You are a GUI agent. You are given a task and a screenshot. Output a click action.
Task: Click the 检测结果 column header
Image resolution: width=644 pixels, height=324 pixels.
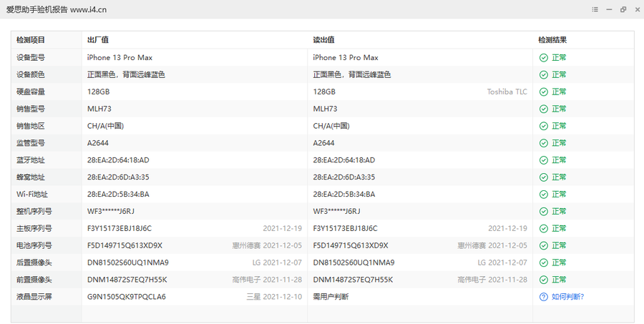[552, 40]
